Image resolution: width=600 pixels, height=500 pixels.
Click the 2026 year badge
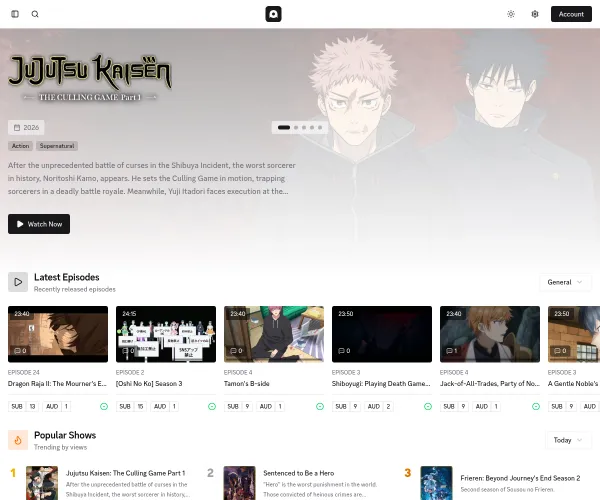[26, 127]
